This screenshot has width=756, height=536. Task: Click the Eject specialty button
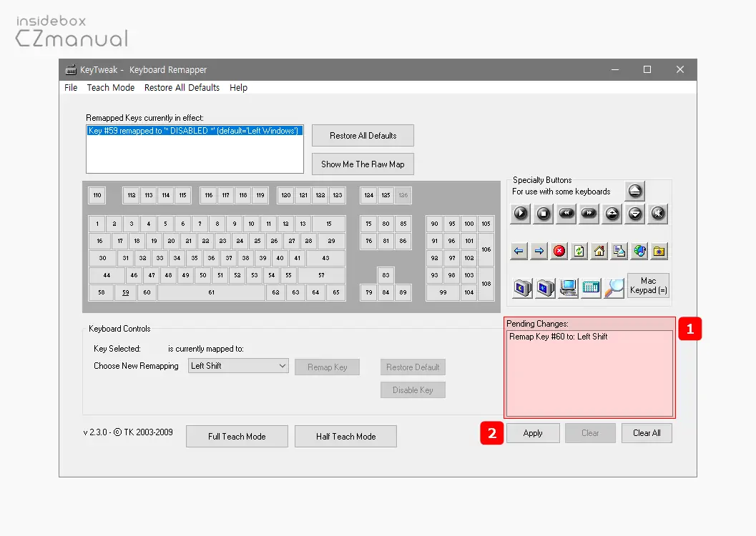coord(634,191)
